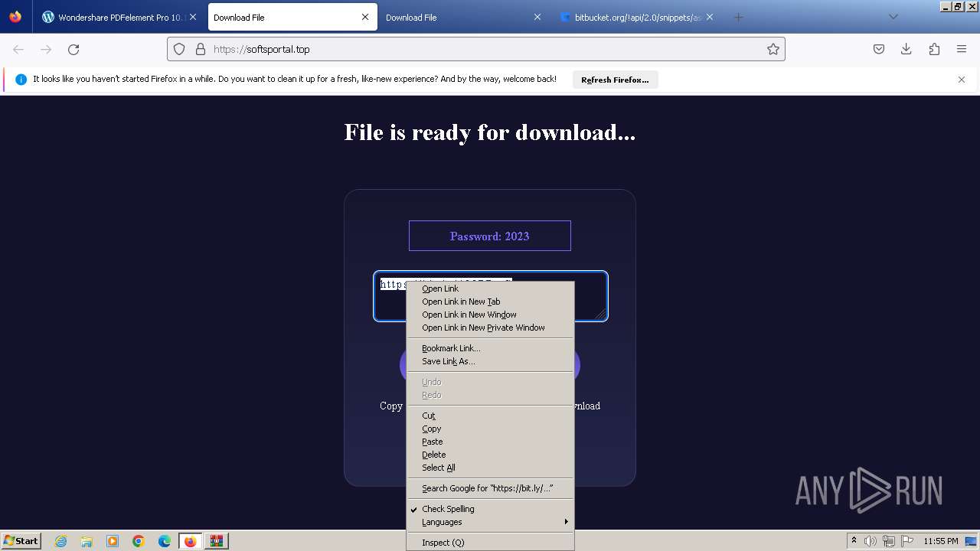The width and height of the screenshot is (980, 551).
Task: Go back with the browser back arrow
Action: pos(18,49)
